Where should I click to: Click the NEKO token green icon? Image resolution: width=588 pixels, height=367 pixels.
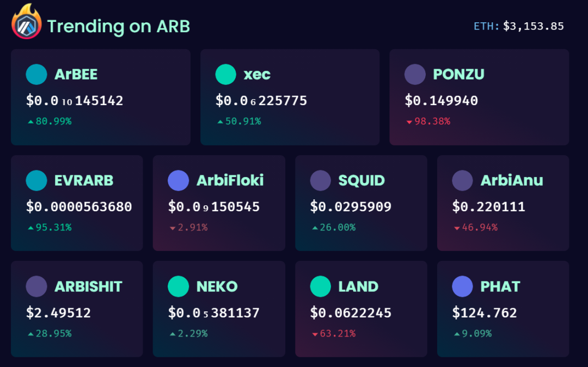coord(178,286)
